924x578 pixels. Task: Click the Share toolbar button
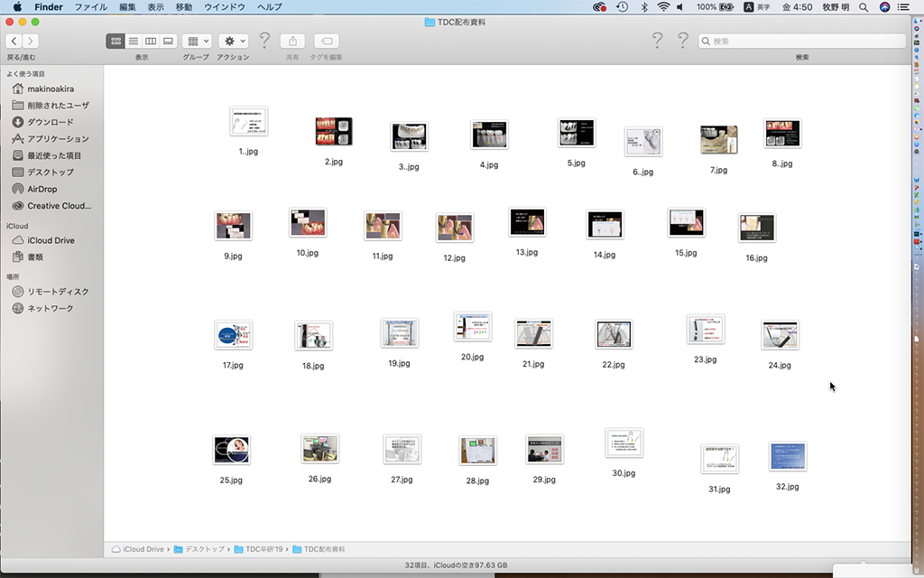click(x=292, y=41)
